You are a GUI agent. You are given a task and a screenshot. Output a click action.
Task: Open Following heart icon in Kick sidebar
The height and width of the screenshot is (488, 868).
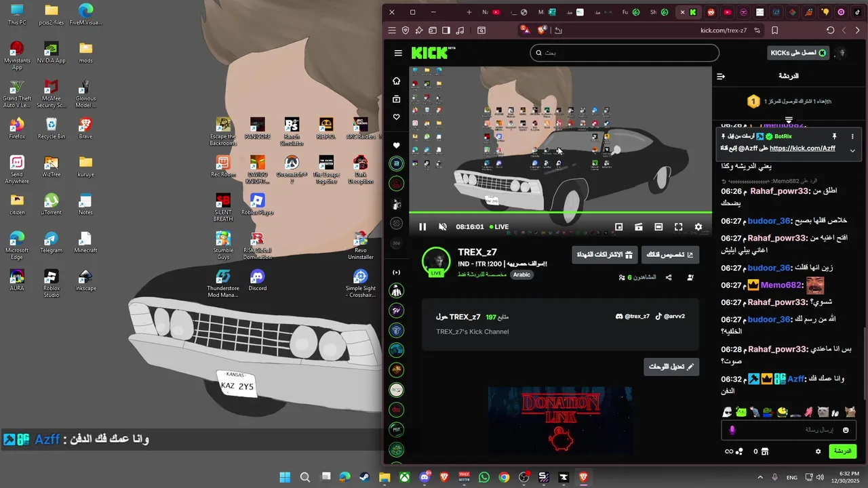click(397, 117)
